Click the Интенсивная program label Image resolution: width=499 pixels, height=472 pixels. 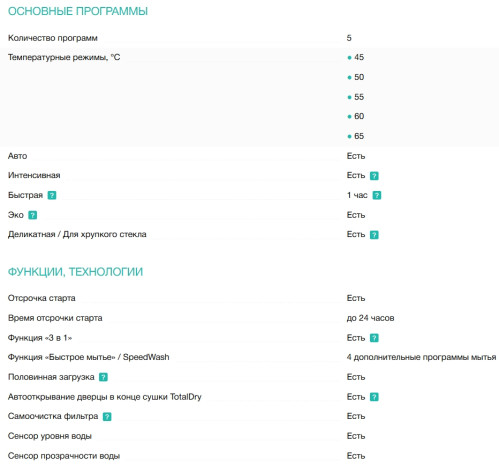coord(34,175)
